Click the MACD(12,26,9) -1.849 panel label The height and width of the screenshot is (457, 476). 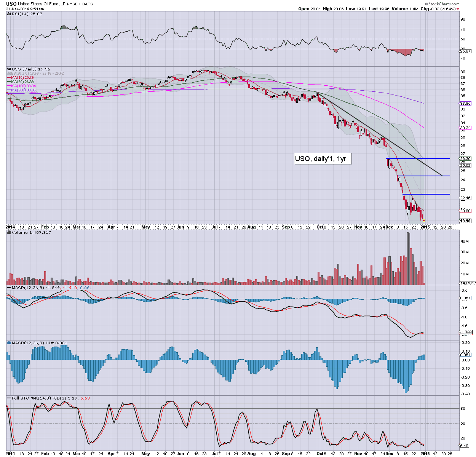(36, 288)
